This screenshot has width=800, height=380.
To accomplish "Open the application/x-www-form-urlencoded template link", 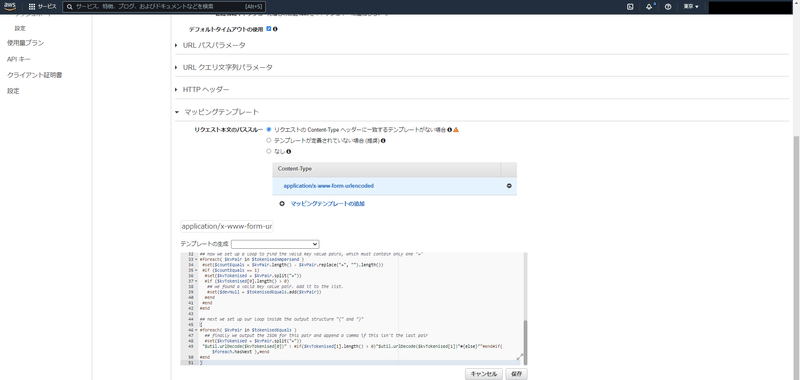I will coord(329,186).
